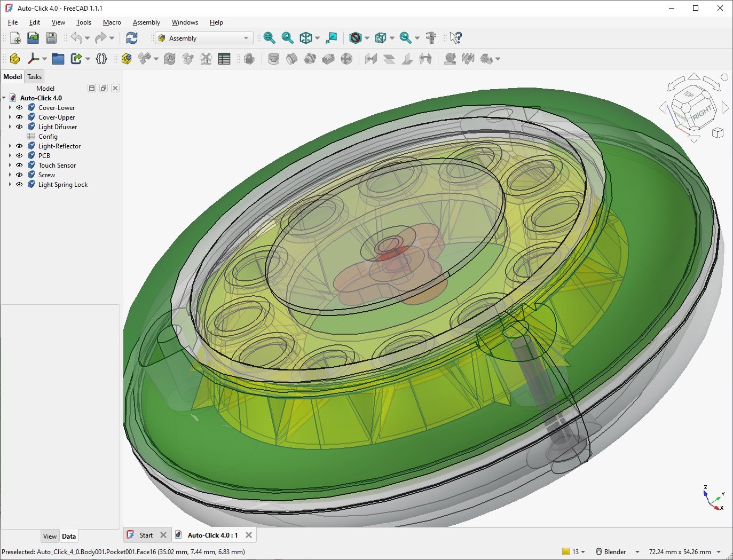Viewport: 733px width, 560px height.
Task: Close the Auto-Click 4.0 : 1 tab
Action: pyautogui.click(x=249, y=535)
